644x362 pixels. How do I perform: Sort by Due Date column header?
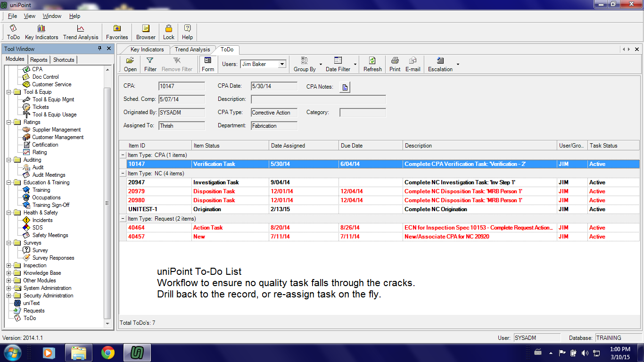pyautogui.click(x=371, y=146)
